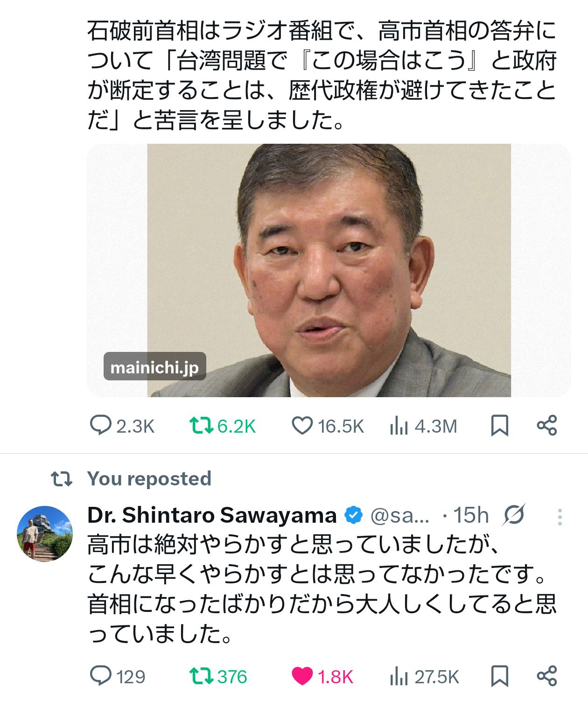Bookmark the mainichi article post
This screenshot has width=588, height=701.
[x=499, y=426]
